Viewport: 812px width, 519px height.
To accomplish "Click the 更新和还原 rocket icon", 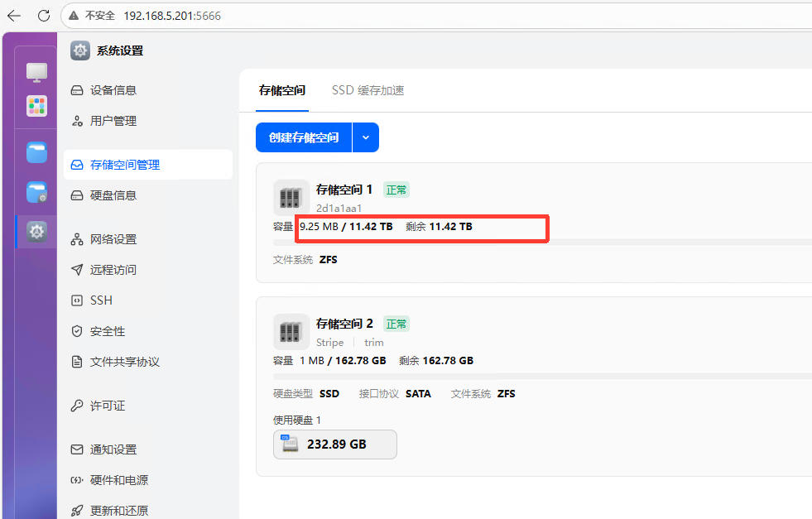I will [77, 511].
